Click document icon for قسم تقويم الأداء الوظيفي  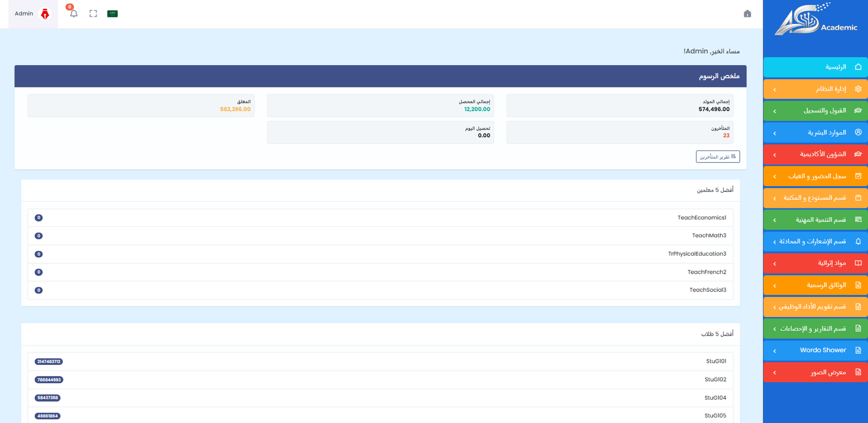pyautogui.click(x=858, y=307)
